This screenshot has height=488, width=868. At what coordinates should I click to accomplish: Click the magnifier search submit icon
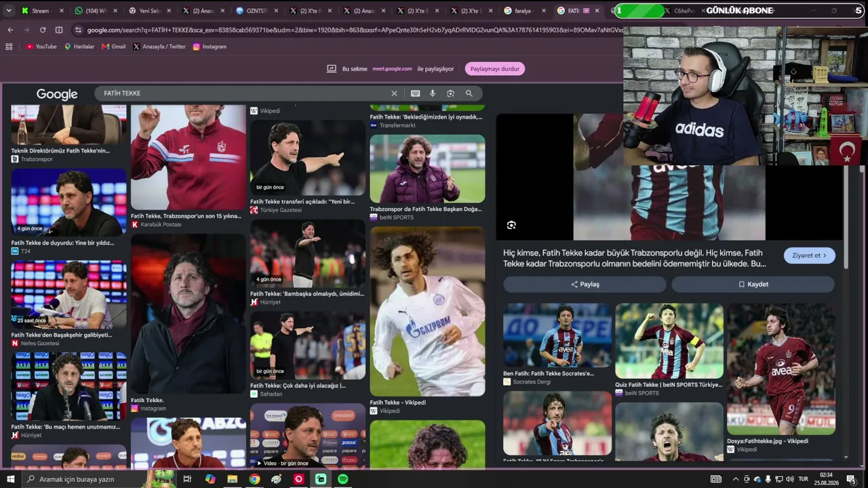click(469, 94)
